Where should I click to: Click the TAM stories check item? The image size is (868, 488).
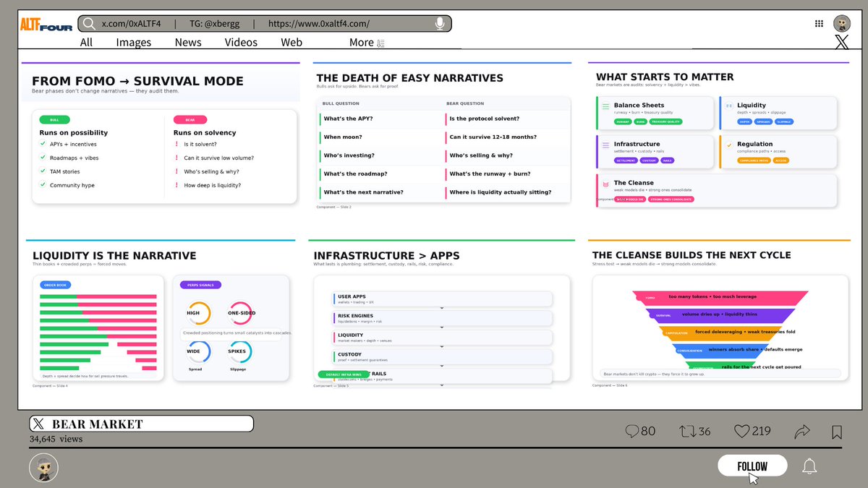point(60,171)
